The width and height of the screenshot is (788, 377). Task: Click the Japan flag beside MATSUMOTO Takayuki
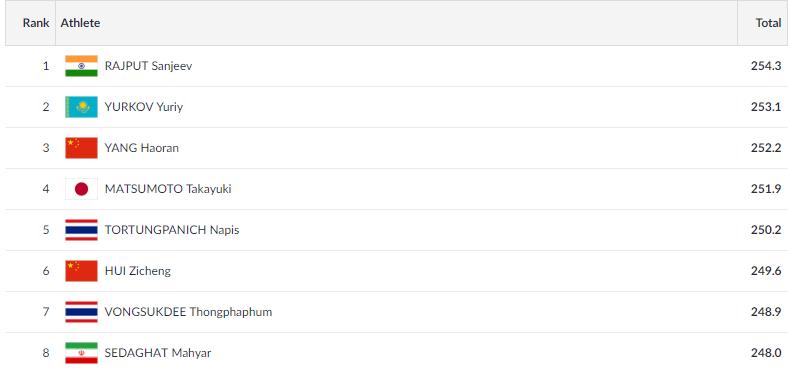coord(81,189)
